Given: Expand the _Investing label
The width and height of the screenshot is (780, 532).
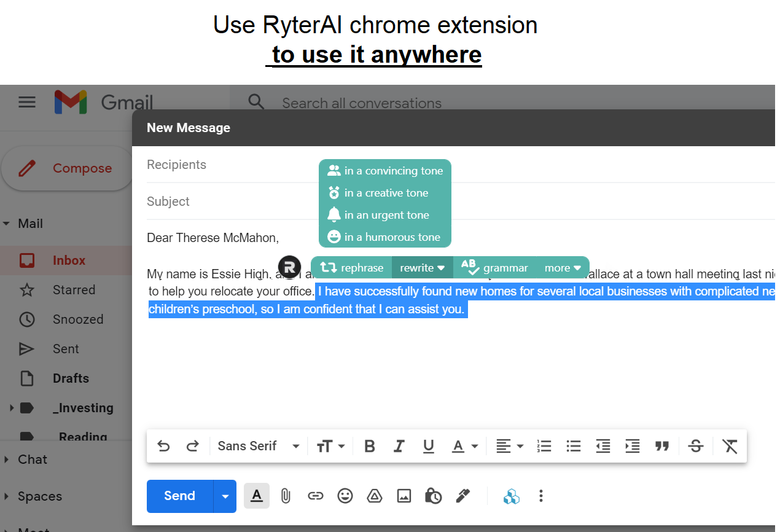Looking at the screenshot, I should (10, 407).
